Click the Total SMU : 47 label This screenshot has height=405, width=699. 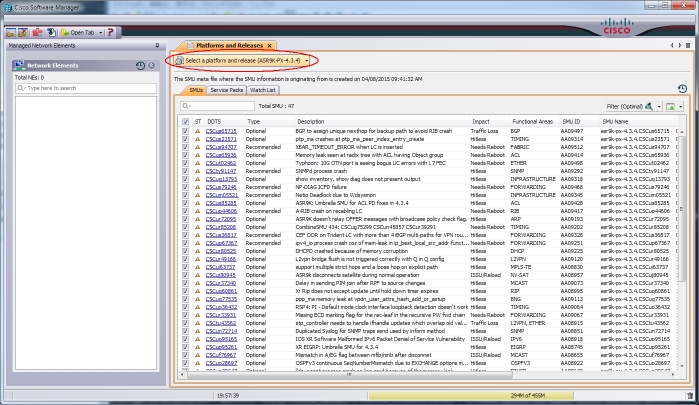[x=276, y=106]
